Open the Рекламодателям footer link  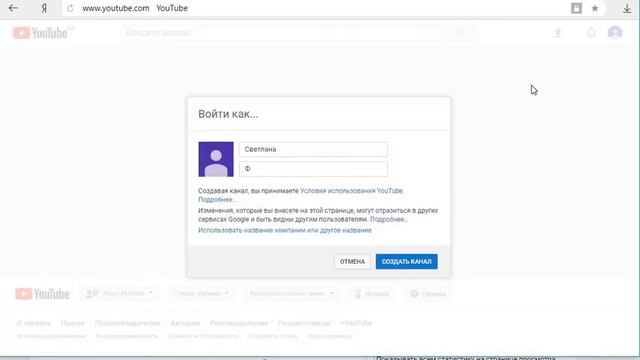[x=239, y=323]
